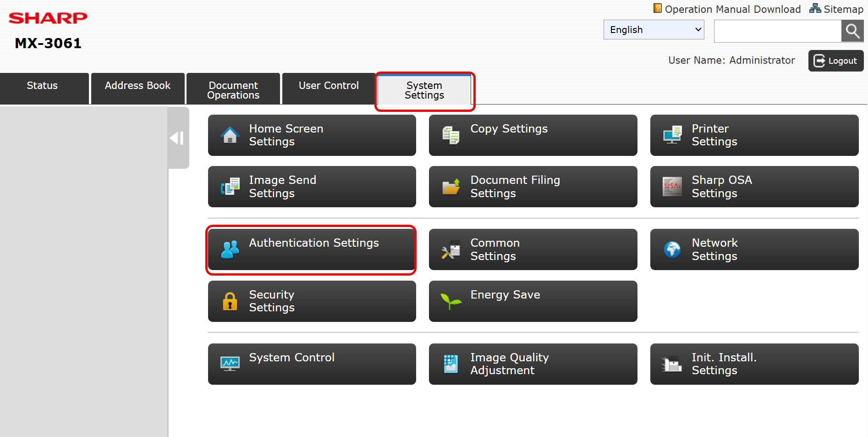Click the house icon for Home Screen Settings
This screenshot has width=868, height=437.
pyautogui.click(x=230, y=135)
